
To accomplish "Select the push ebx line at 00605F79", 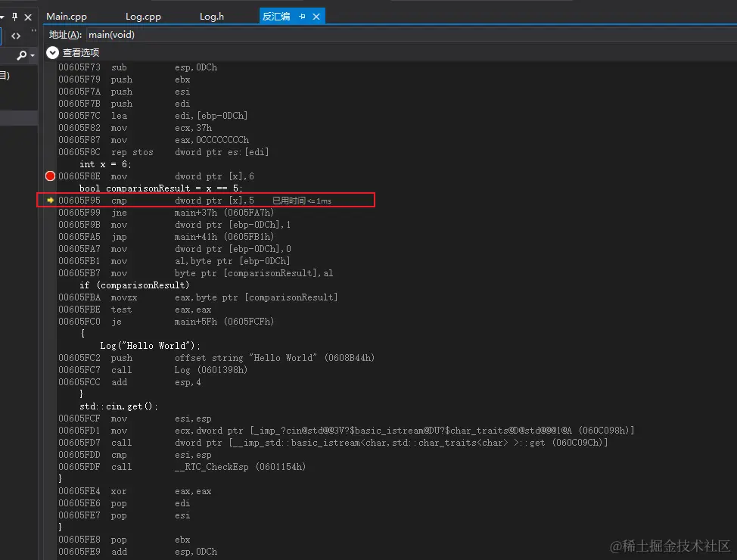I will (124, 79).
